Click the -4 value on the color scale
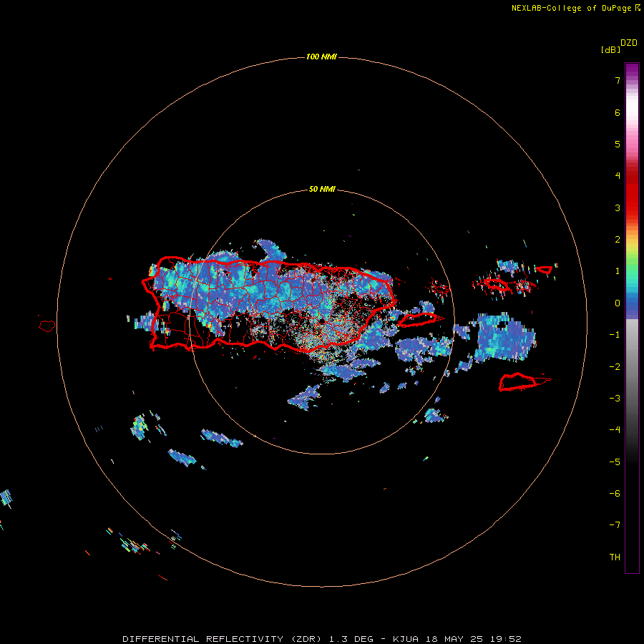The height and width of the screenshot is (644, 644). pyautogui.click(x=615, y=430)
